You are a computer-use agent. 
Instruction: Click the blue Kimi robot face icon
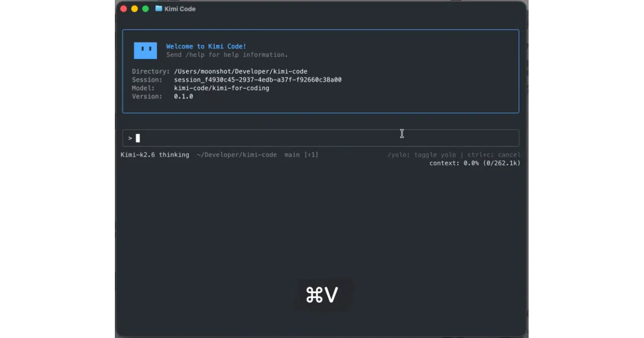coord(145,50)
